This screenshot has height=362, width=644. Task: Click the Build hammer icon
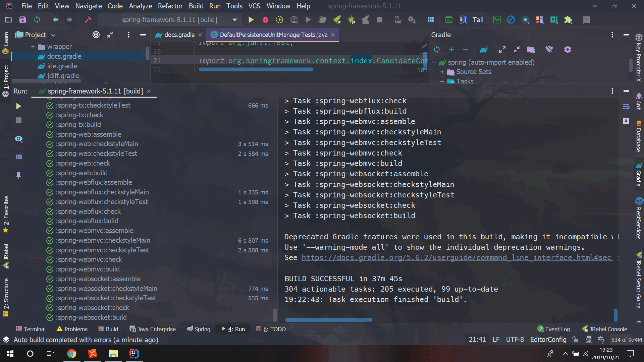tap(88, 20)
